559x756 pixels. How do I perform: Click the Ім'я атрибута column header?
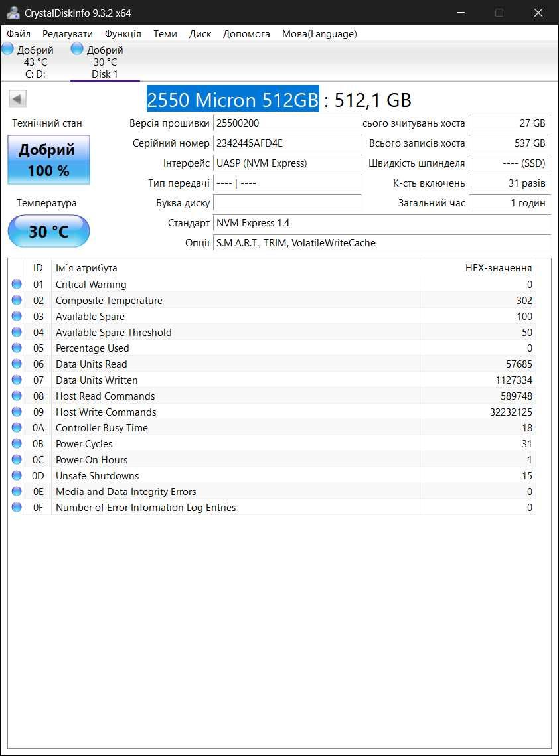click(236, 268)
